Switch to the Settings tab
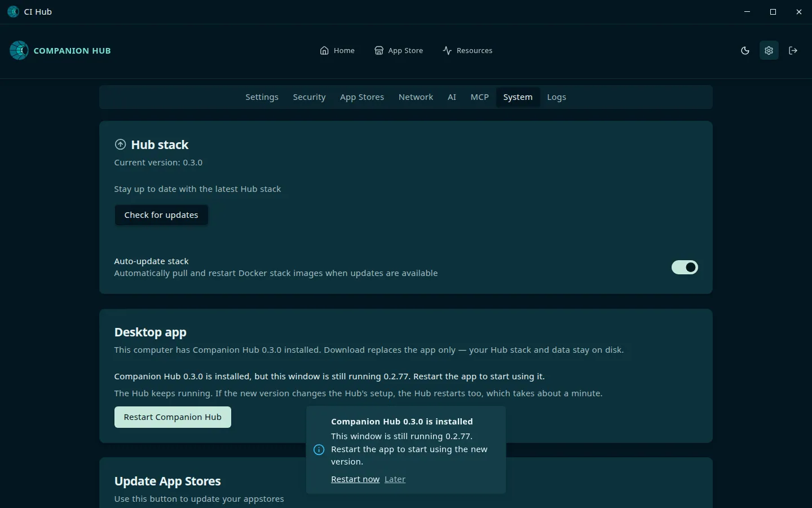The height and width of the screenshot is (508, 812). (262, 97)
